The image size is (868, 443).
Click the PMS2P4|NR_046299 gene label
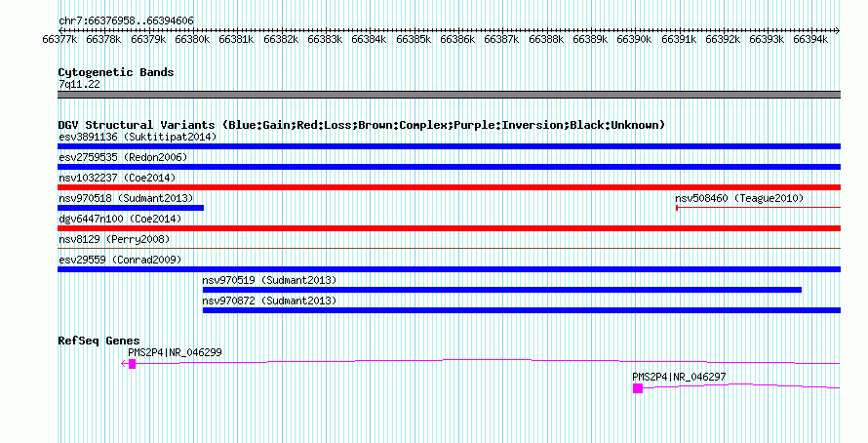175,352
